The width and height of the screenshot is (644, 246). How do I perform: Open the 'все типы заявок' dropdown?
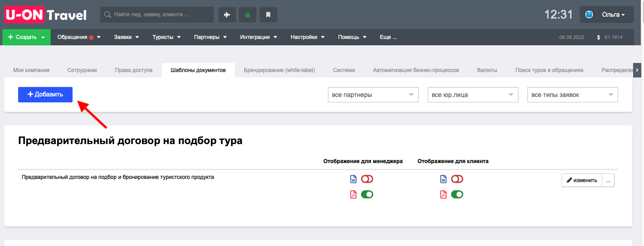pyautogui.click(x=573, y=95)
